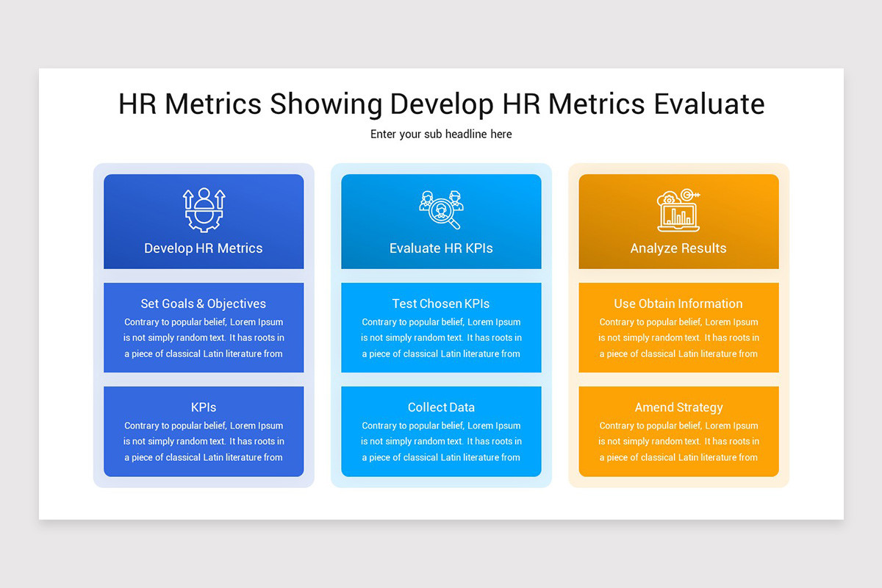Select the small gear next to the laptop icon
The width and height of the screenshot is (882, 588).
coord(669,198)
